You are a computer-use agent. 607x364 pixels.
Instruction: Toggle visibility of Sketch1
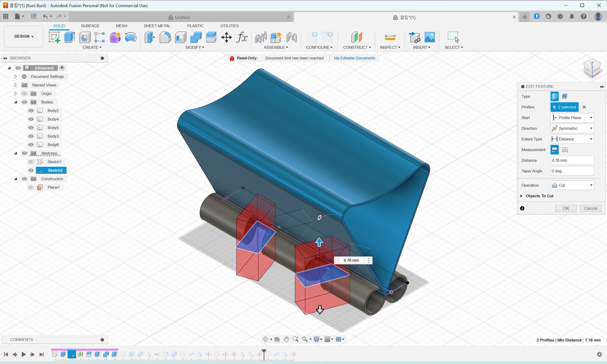31,162
